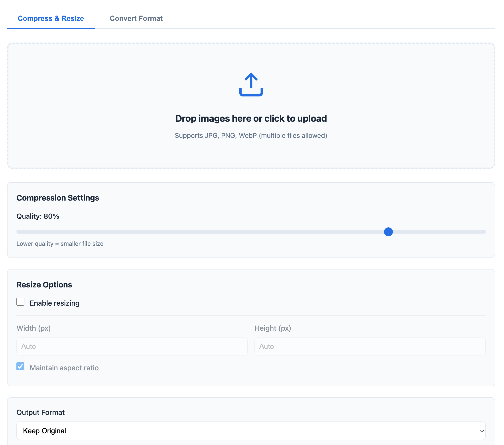Click the "Quality: 80%" label
The height and width of the screenshot is (445, 504).
click(38, 216)
